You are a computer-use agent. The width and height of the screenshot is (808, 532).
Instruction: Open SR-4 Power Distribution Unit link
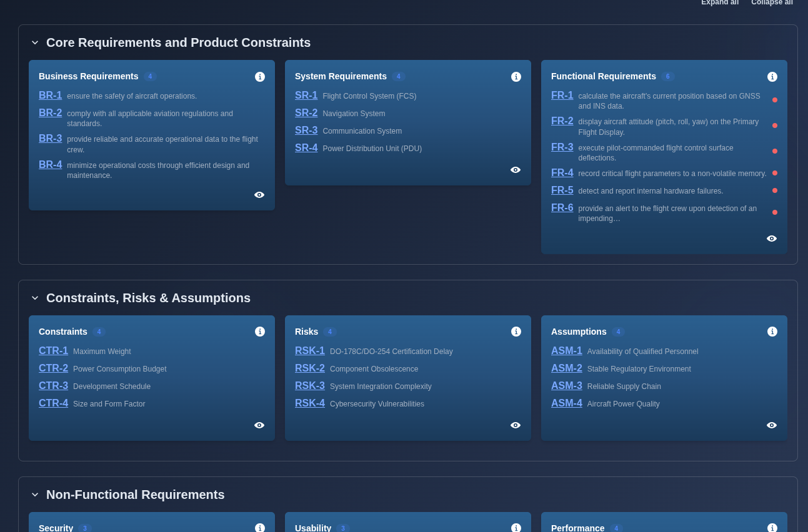click(306, 148)
